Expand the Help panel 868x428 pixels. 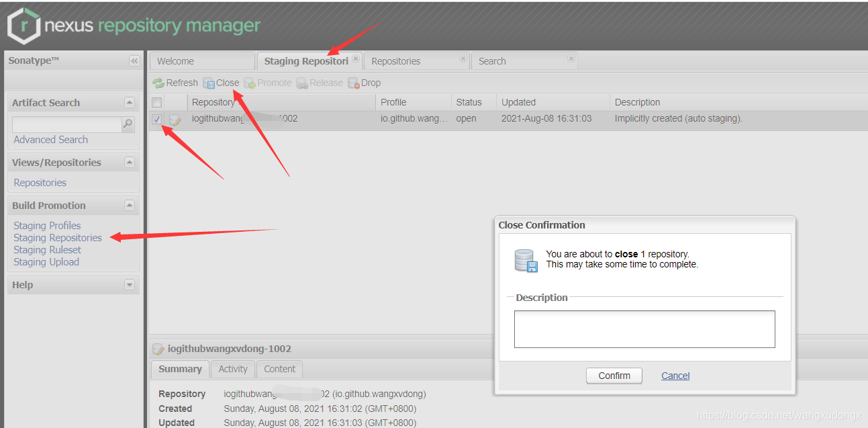tap(130, 285)
